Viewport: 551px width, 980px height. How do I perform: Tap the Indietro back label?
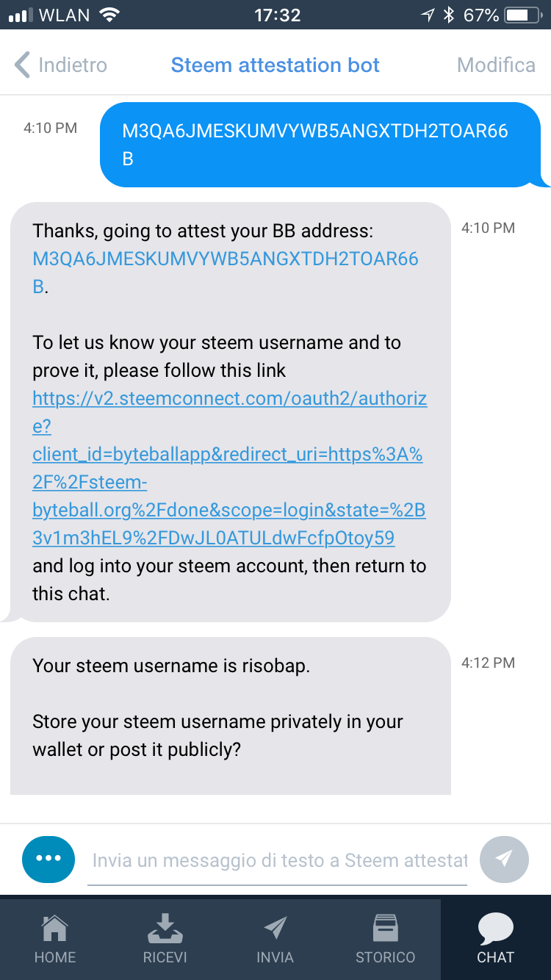(72, 65)
